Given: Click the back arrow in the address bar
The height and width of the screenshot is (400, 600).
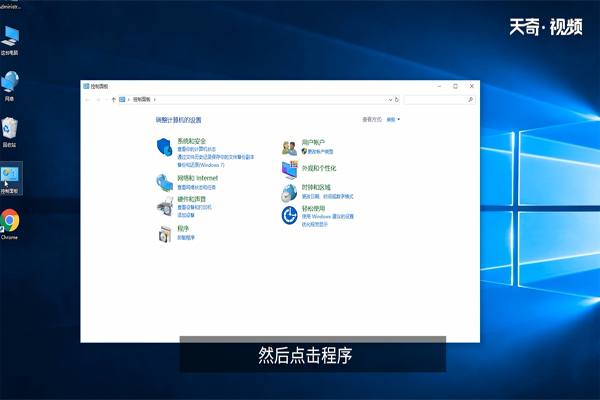Looking at the screenshot, I should pyautogui.click(x=87, y=100).
